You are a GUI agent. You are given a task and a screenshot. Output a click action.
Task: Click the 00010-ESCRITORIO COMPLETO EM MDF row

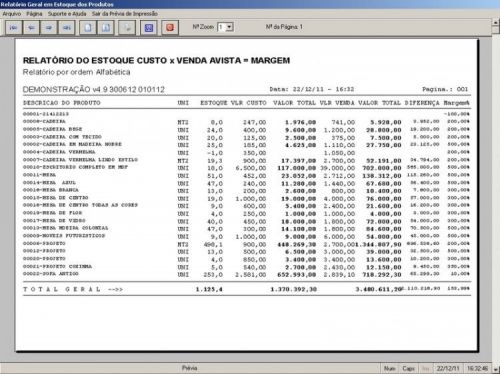point(246,167)
